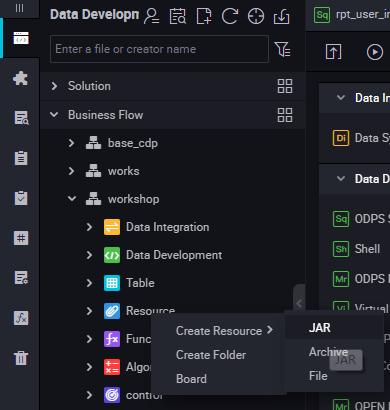Expand the works business flow
390x410 pixels.
point(71,171)
